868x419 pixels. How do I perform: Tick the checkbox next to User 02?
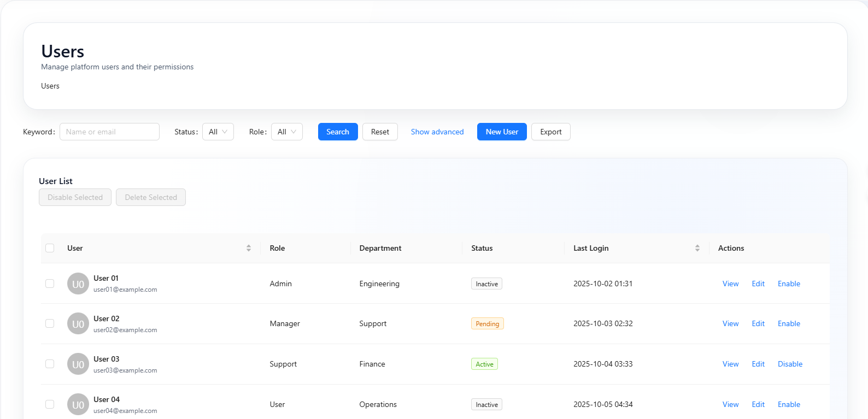point(50,323)
